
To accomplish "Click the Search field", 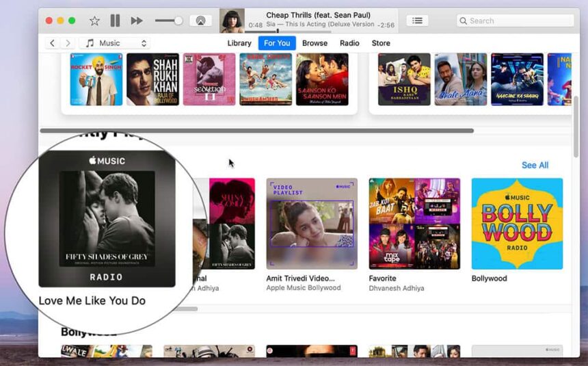I will [x=516, y=21].
